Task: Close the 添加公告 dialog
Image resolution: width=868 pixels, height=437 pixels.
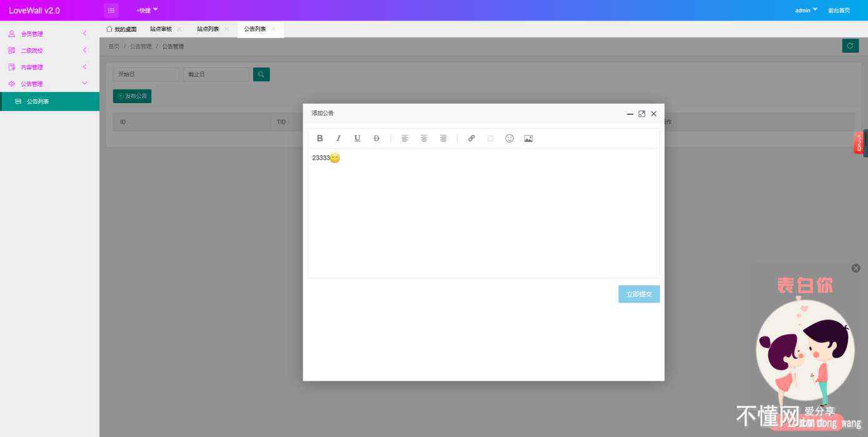Action: tap(654, 114)
